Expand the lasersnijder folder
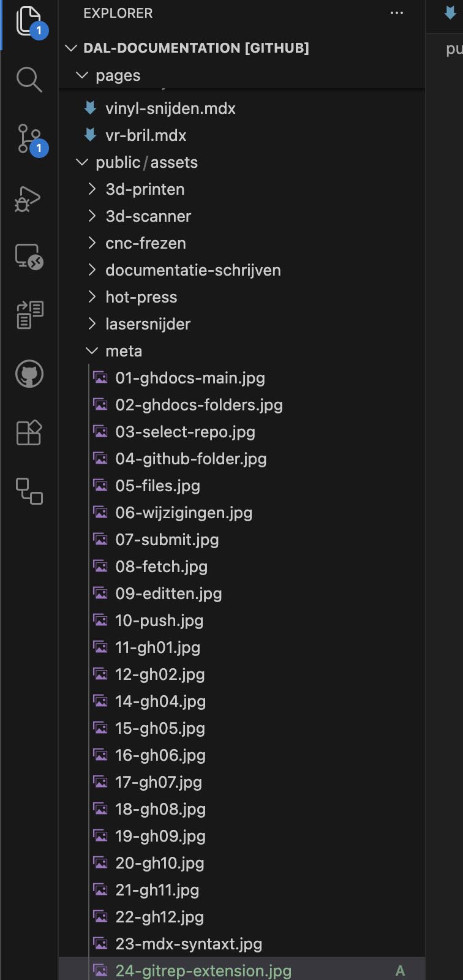This screenshot has width=463, height=980. 148,324
